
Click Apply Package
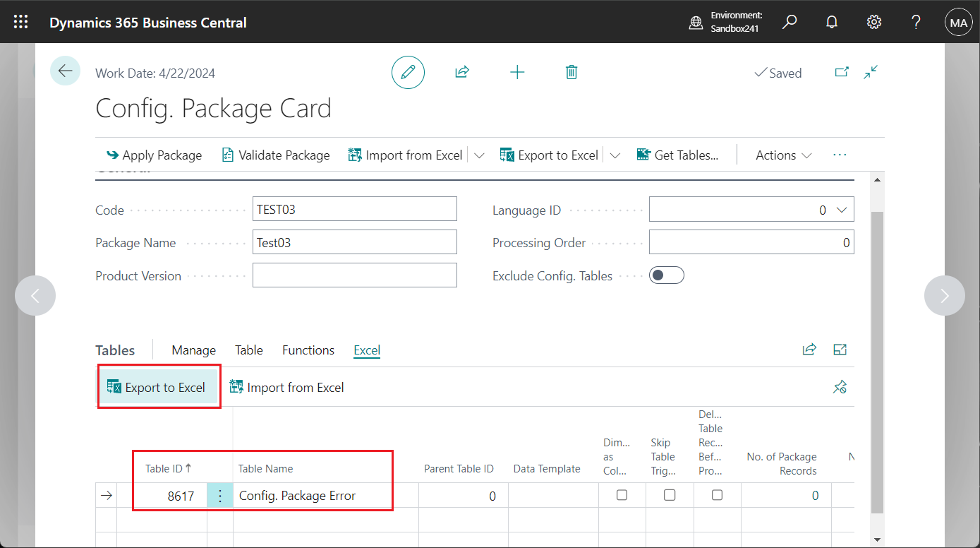[154, 155]
